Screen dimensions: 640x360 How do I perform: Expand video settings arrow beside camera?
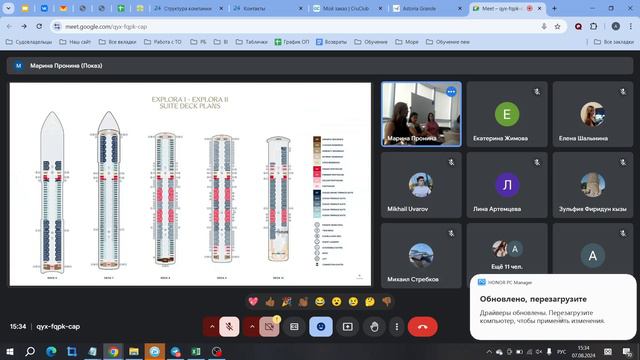click(x=252, y=327)
